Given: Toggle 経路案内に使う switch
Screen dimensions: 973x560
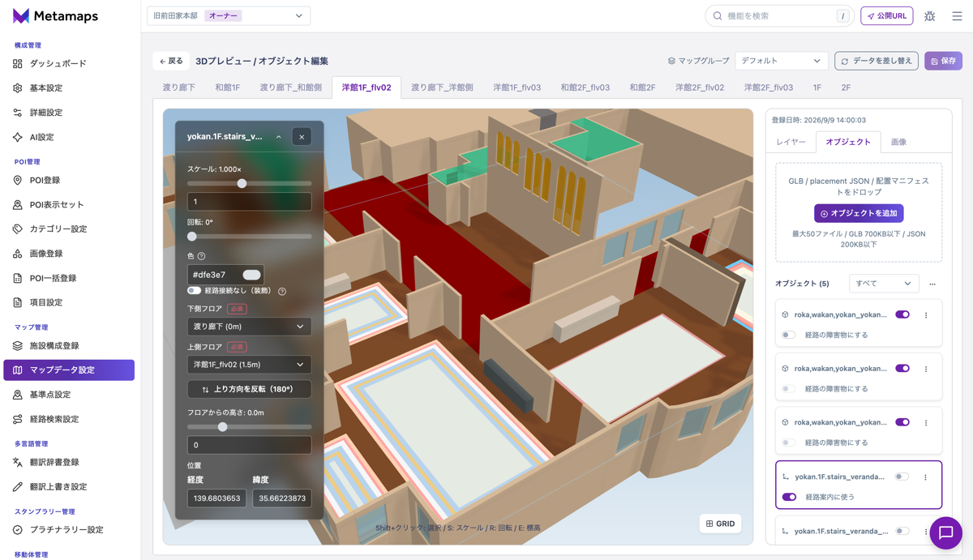Looking at the screenshot, I should point(789,497).
